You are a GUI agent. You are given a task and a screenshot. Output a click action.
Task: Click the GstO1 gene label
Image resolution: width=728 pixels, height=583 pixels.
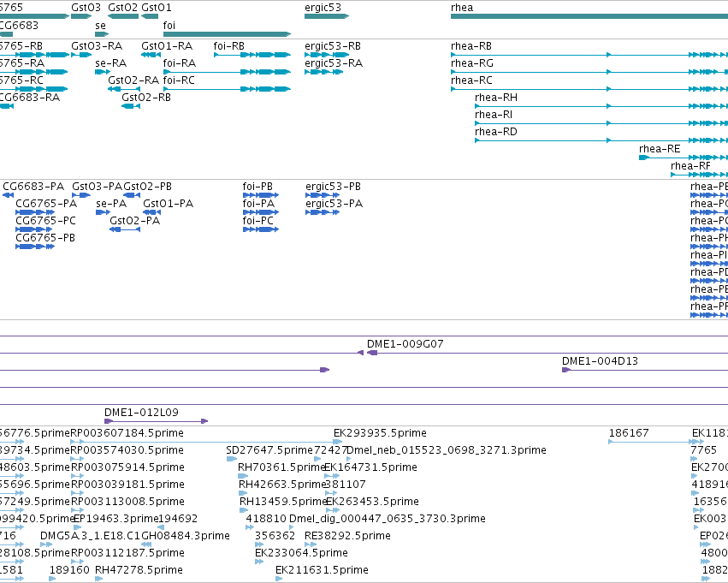point(156,8)
